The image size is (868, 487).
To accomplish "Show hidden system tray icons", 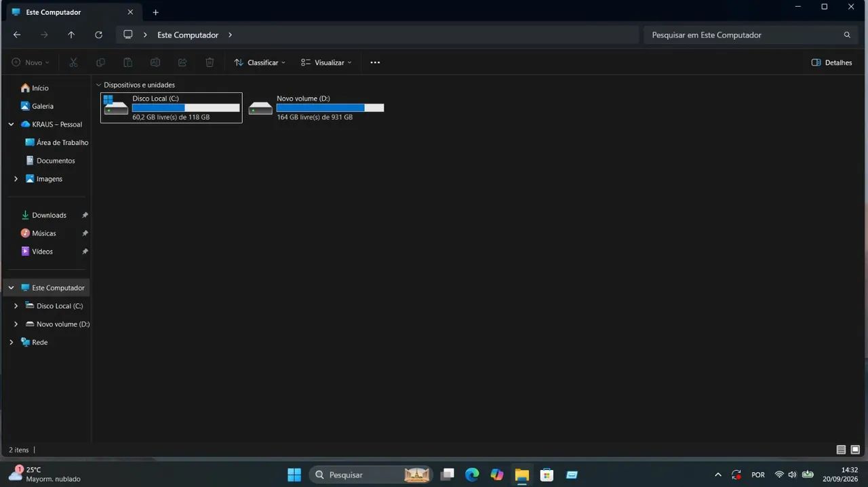I will point(718,475).
